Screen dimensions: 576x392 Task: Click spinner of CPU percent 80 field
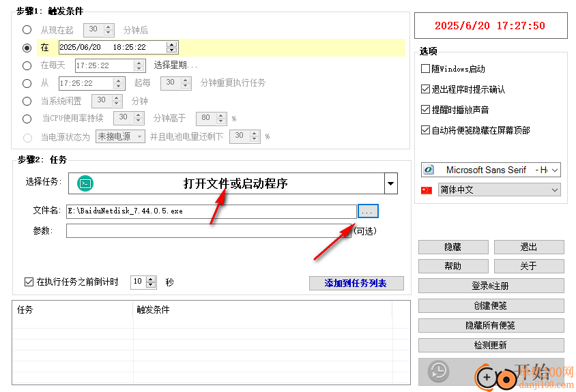pyautogui.click(x=220, y=118)
